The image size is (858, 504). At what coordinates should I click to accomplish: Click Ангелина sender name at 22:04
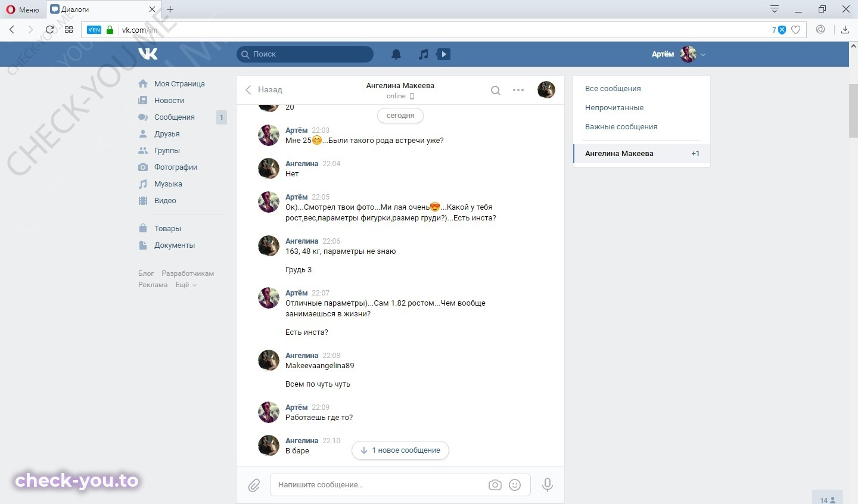301,164
